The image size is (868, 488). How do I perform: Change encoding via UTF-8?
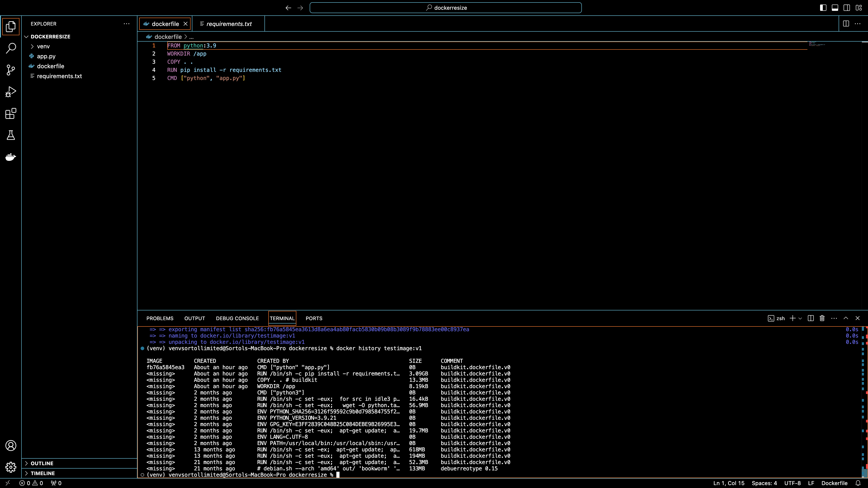[x=793, y=483]
